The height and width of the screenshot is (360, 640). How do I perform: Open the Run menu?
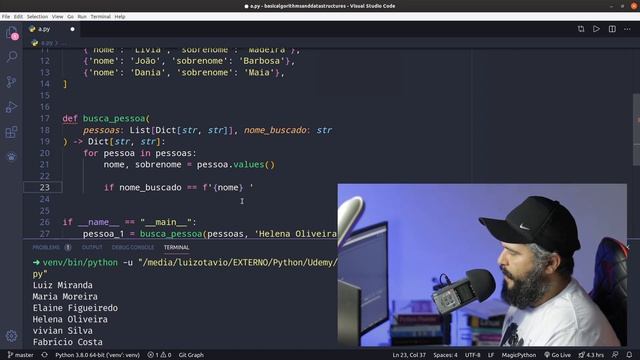pyautogui.click(x=82, y=17)
